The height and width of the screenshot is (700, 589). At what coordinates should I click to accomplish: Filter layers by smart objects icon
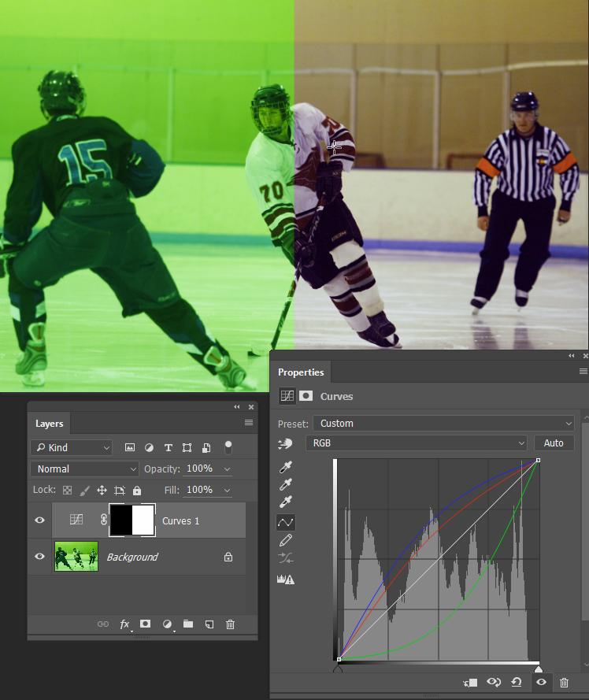206,447
